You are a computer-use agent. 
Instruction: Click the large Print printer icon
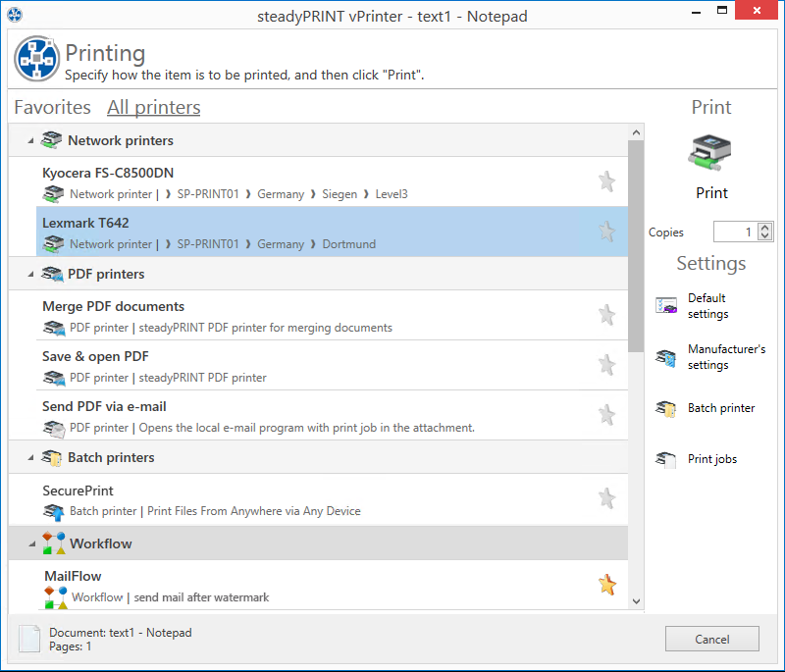pyautogui.click(x=711, y=151)
